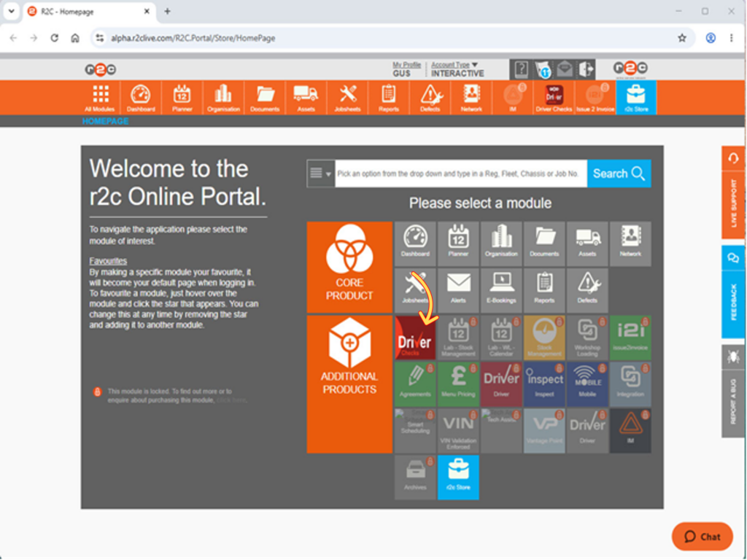Select the Smart Scheduling tile
This screenshot has height=560, width=747.
(415, 430)
